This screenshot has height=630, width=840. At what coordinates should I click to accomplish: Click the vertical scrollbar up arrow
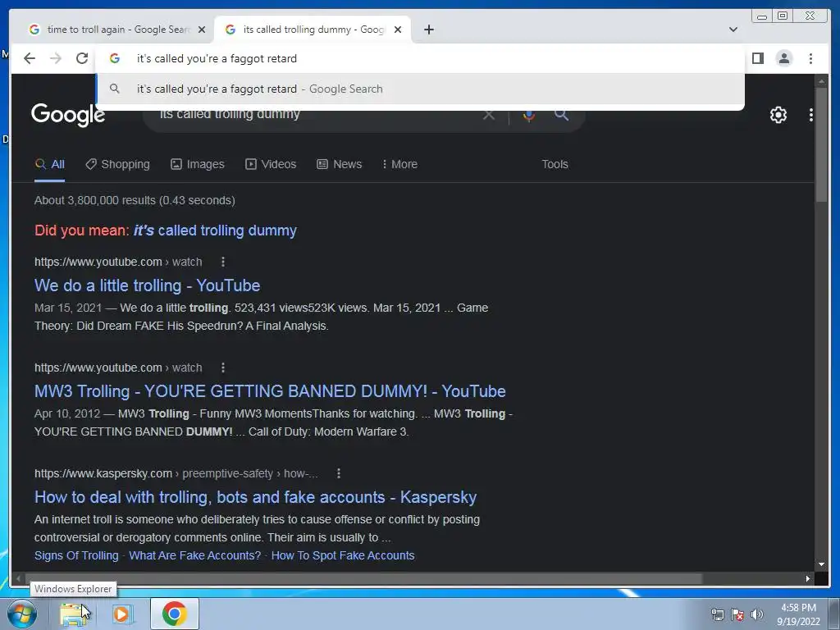tap(821, 81)
